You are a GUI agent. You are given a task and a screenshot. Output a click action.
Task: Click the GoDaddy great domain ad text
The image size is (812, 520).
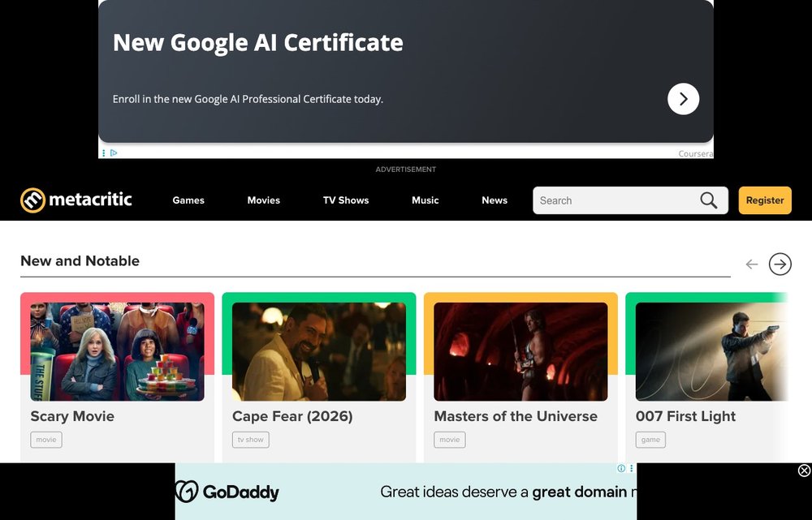pyautogui.click(x=508, y=492)
